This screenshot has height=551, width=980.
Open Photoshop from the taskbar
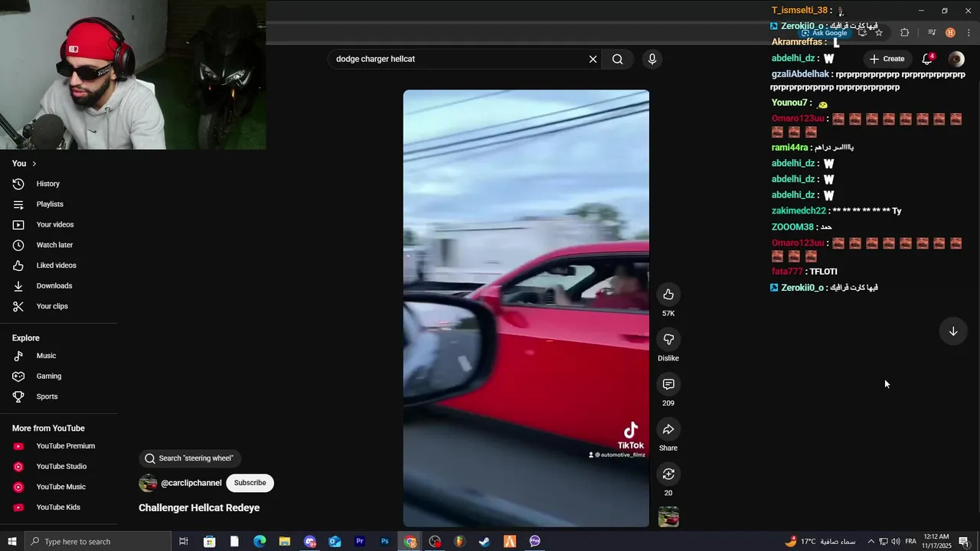pos(385,542)
